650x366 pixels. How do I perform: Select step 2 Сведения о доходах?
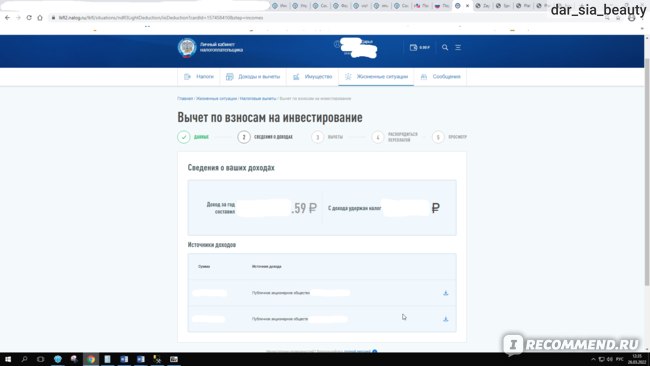pos(265,137)
